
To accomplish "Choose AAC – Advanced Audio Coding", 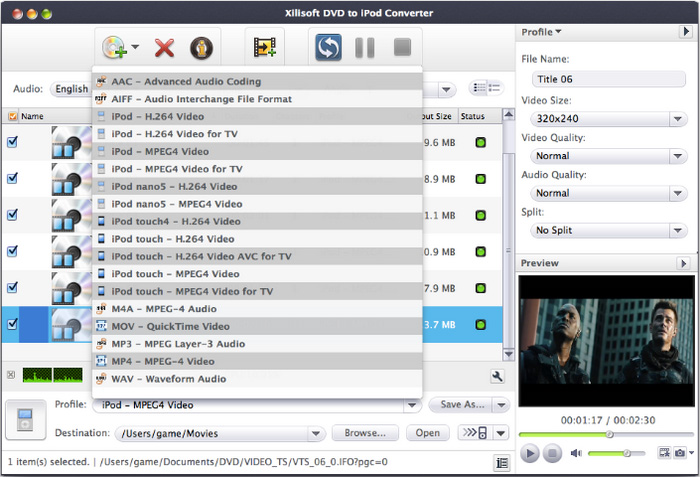I will 257,81.
